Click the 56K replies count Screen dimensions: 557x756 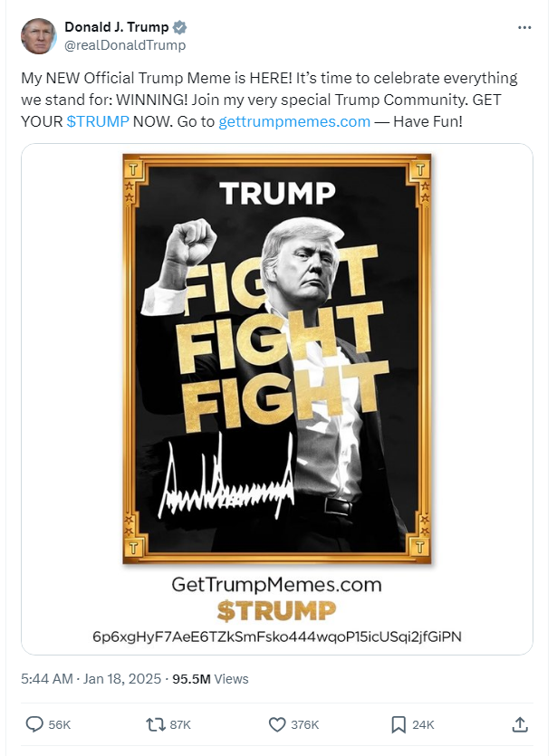pyautogui.click(x=60, y=724)
